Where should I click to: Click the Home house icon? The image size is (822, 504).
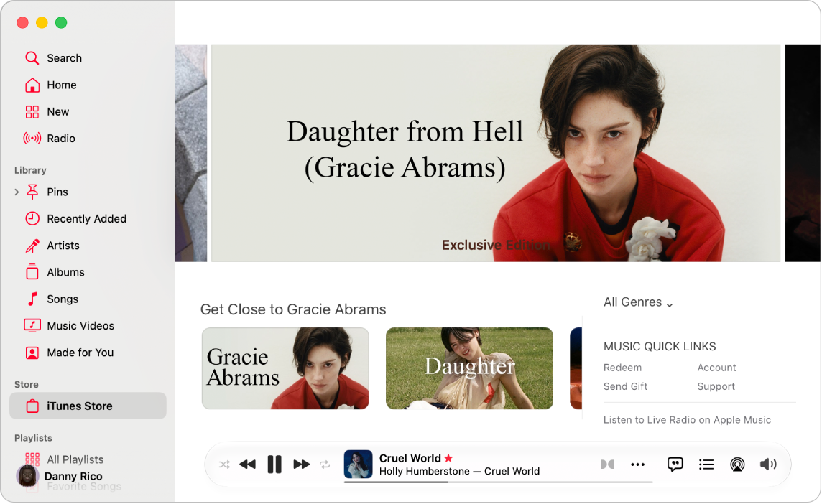(32, 85)
